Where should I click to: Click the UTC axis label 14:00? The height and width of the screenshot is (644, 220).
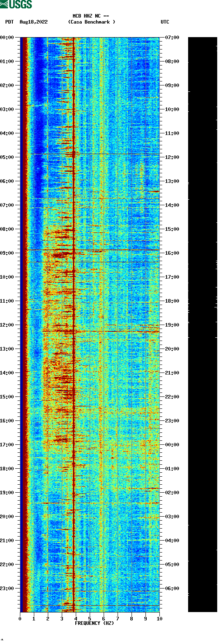point(172,205)
